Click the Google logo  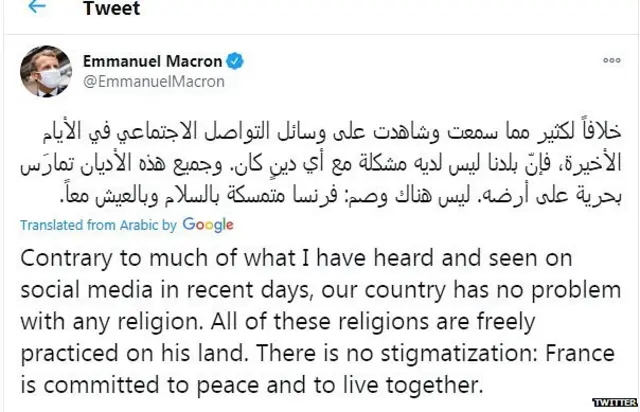click(208, 225)
